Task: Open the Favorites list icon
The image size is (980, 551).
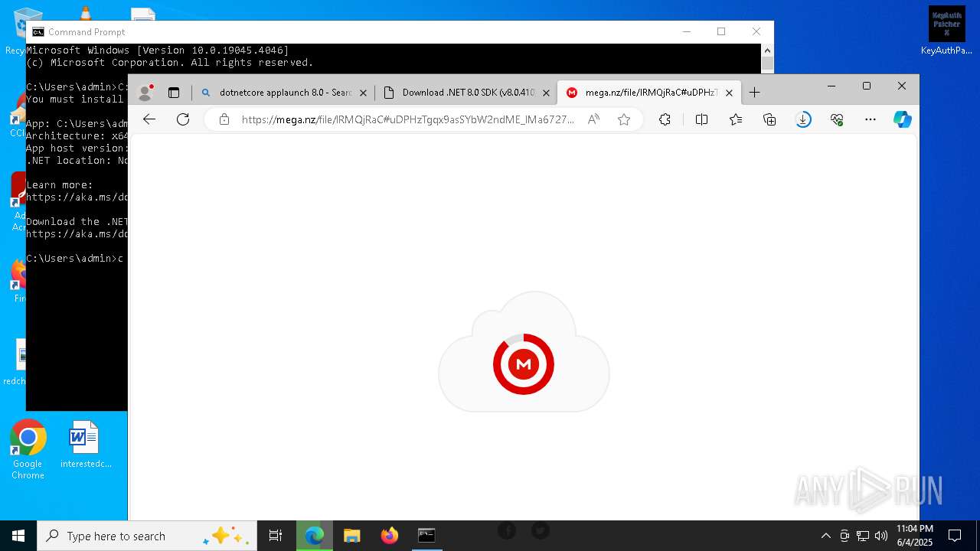Action: (736, 119)
